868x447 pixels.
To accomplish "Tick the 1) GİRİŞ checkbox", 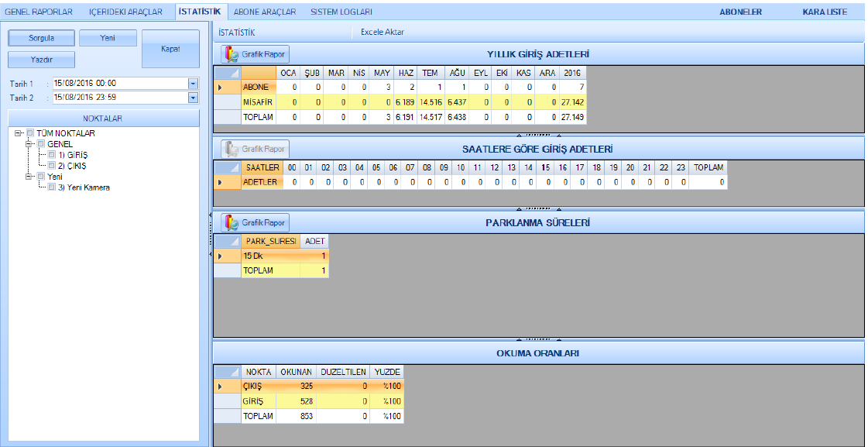I will [x=53, y=155].
